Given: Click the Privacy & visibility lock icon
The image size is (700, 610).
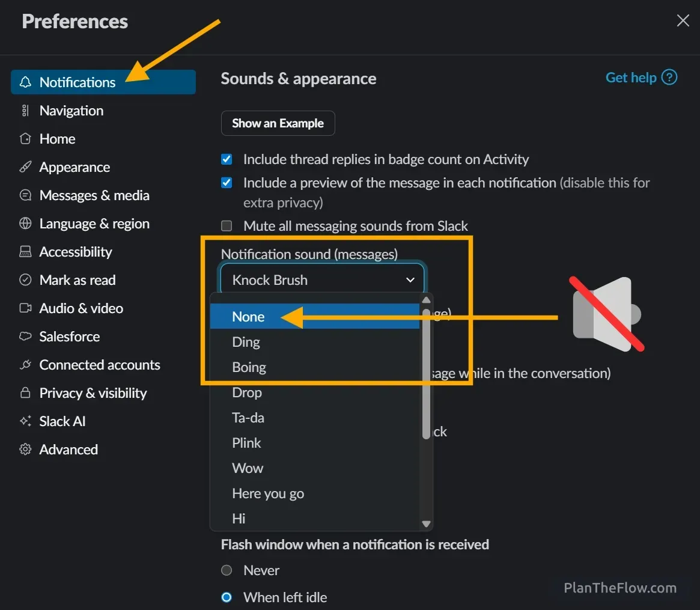Looking at the screenshot, I should pyautogui.click(x=25, y=392).
